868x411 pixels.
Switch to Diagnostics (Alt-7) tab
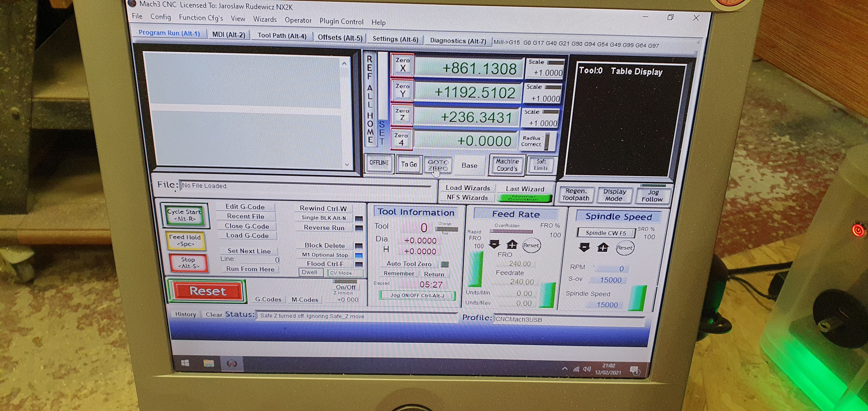point(458,41)
